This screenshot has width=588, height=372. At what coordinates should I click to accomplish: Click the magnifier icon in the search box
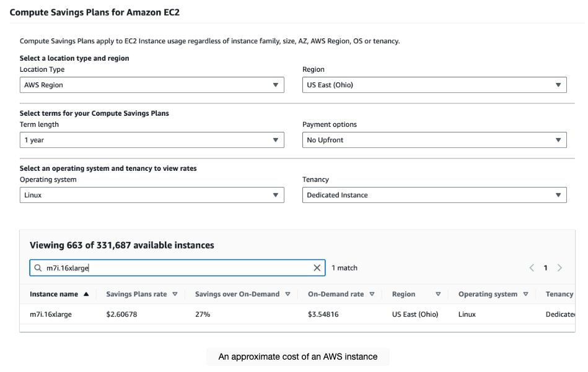tap(38, 268)
